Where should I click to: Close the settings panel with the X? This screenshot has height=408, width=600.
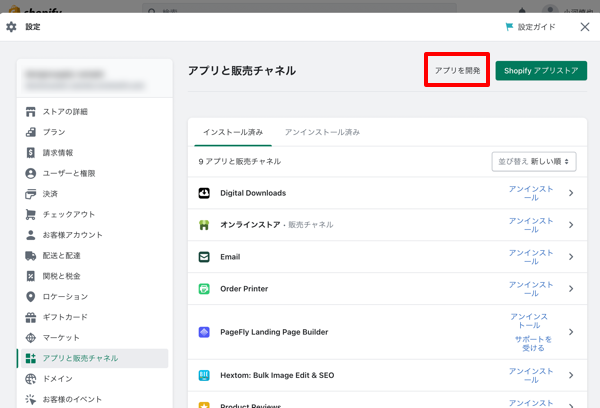point(585,27)
